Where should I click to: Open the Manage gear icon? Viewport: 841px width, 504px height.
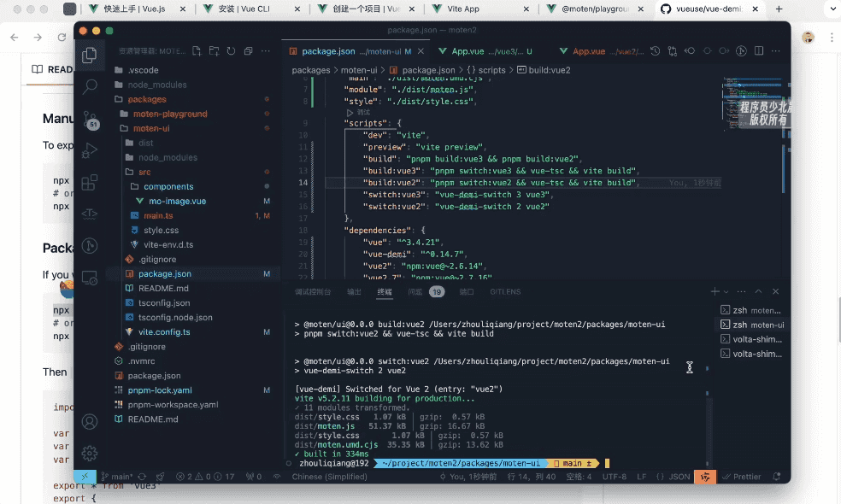[90, 453]
